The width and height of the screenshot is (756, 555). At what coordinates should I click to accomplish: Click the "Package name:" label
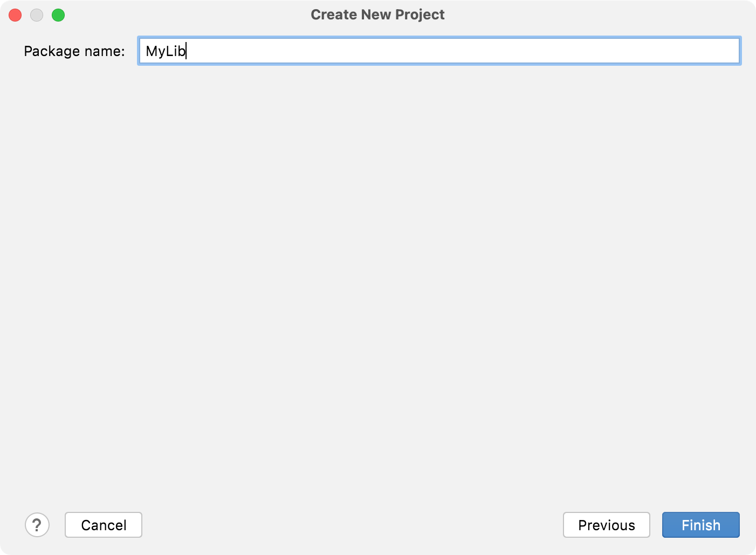coord(74,51)
